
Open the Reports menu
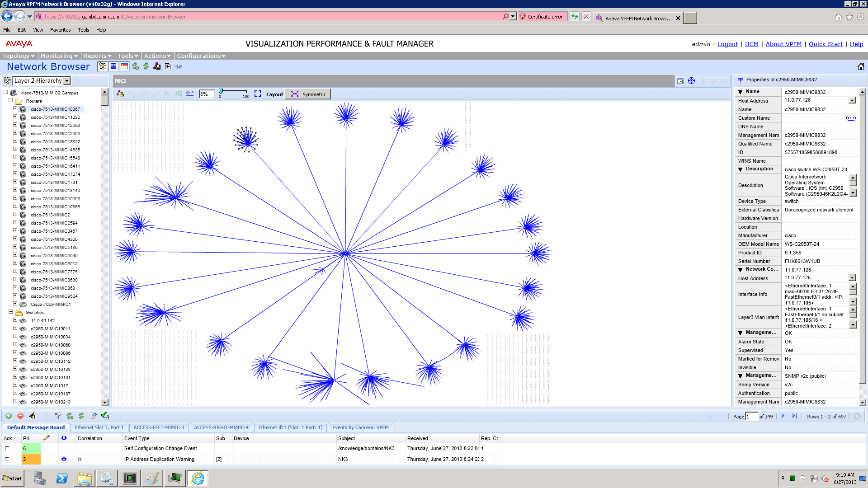pyautogui.click(x=97, y=56)
